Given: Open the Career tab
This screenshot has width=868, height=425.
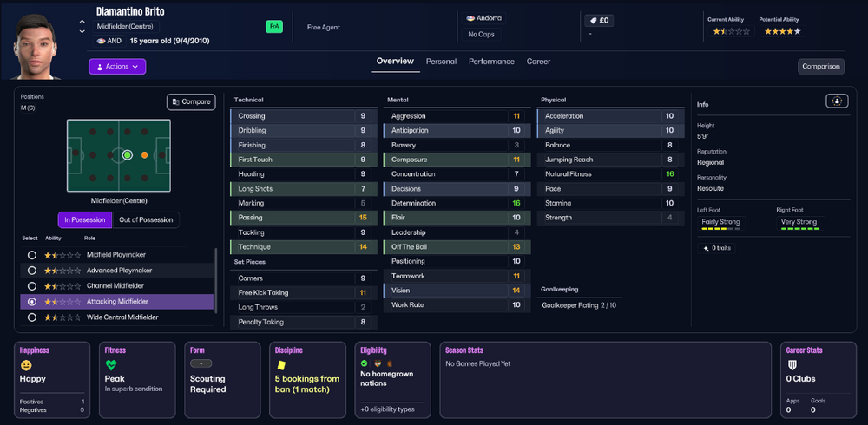Looking at the screenshot, I should pos(538,62).
